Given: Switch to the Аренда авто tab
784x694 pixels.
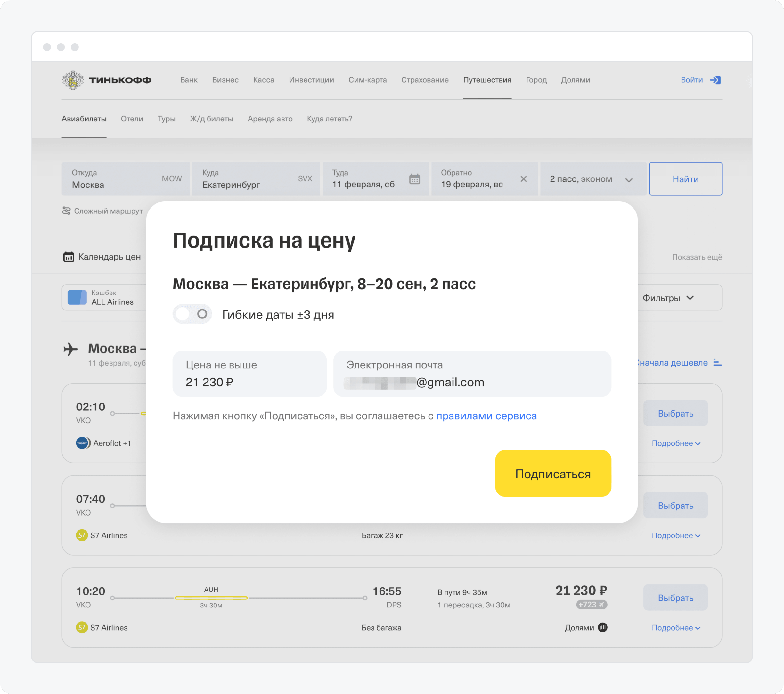Looking at the screenshot, I should (x=270, y=119).
